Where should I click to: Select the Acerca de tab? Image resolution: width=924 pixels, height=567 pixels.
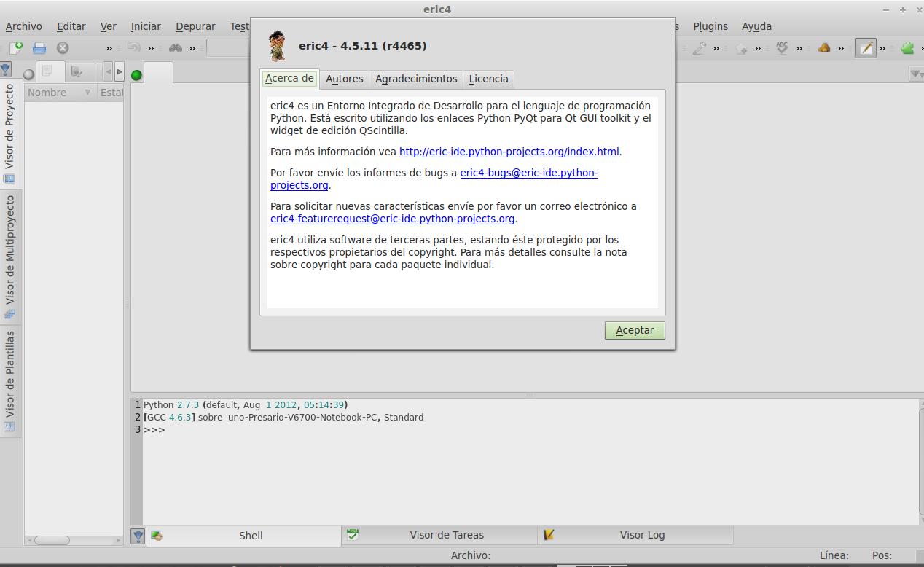click(x=289, y=78)
